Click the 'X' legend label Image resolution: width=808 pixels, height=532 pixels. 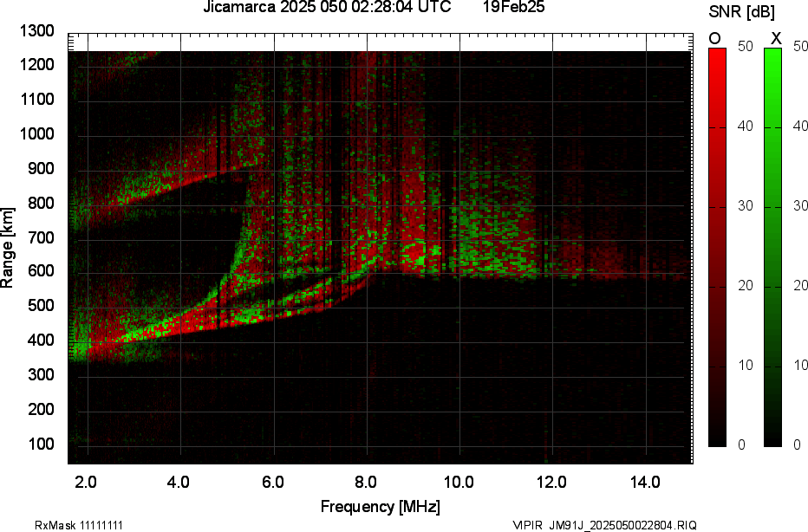pos(776,38)
